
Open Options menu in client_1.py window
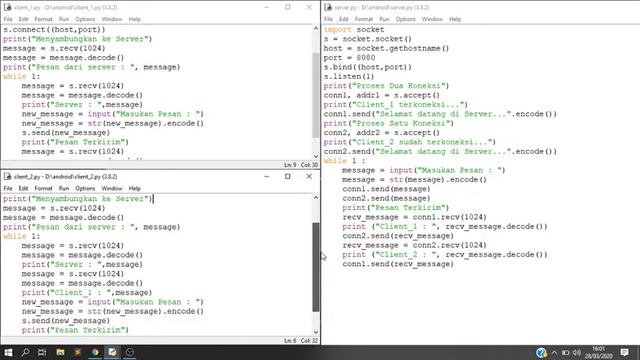pyautogui.click(x=85, y=19)
